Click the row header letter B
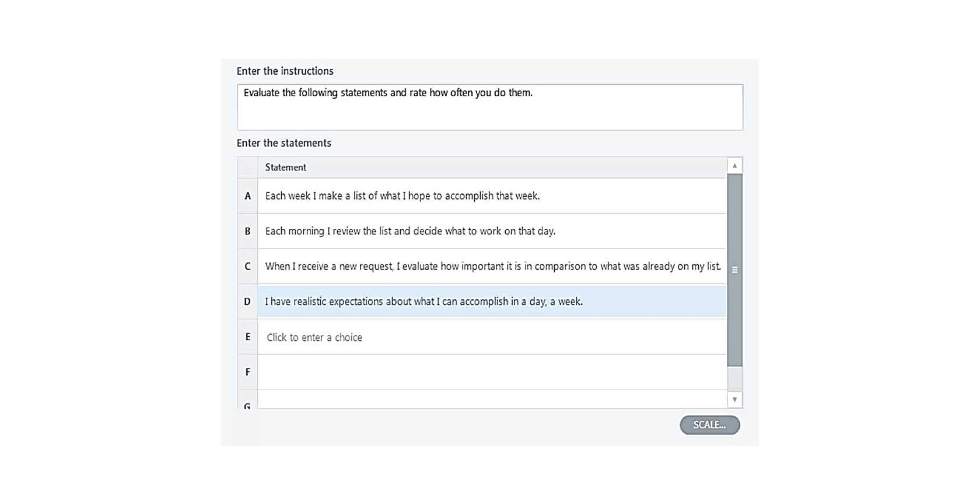The height and width of the screenshot is (502, 980). [x=247, y=231]
